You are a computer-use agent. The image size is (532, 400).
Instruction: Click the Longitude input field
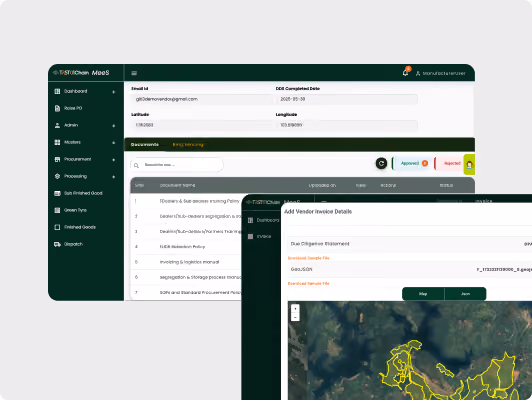click(x=347, y=125)
